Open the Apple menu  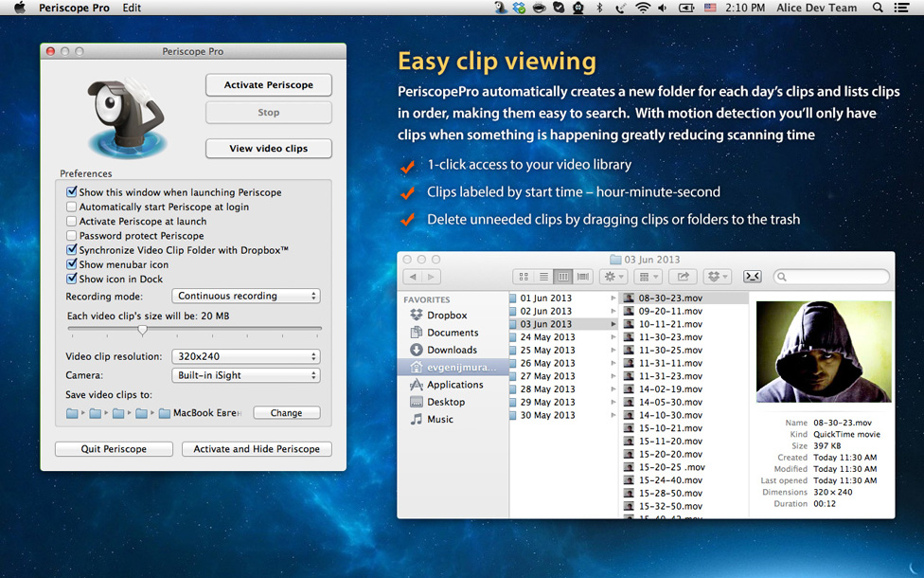[x=20, y=8]
